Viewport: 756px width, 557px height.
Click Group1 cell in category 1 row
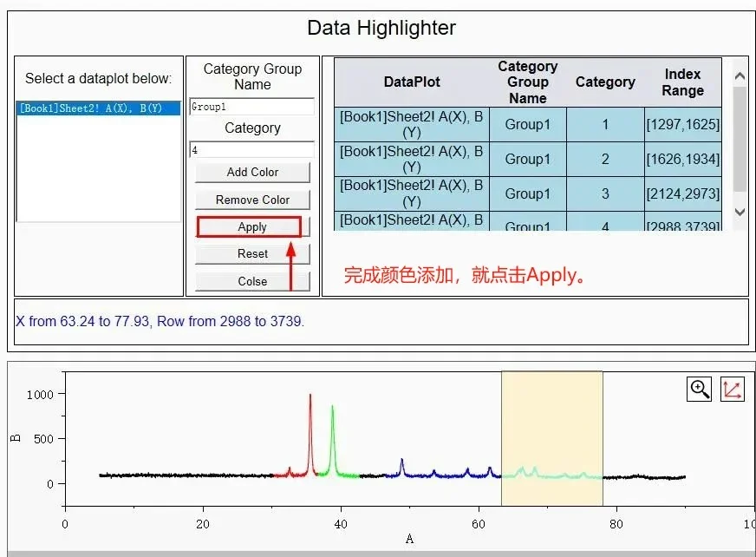point(528,125)
